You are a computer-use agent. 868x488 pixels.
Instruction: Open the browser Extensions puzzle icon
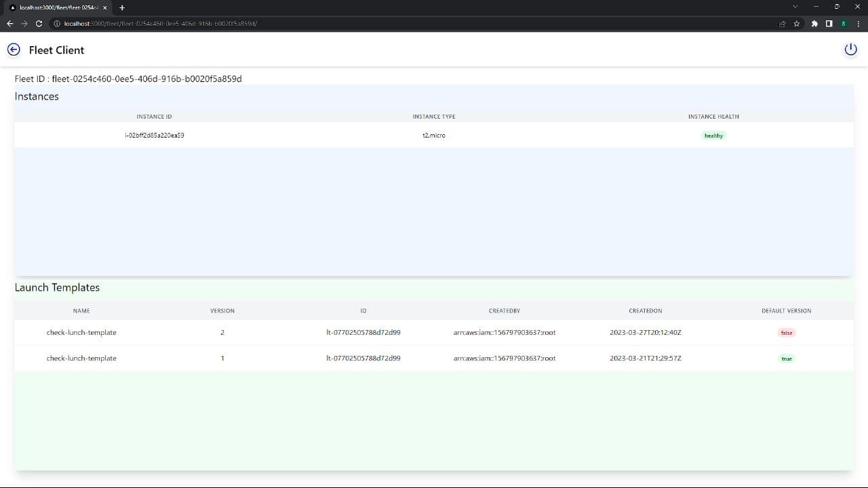[814, 23]
